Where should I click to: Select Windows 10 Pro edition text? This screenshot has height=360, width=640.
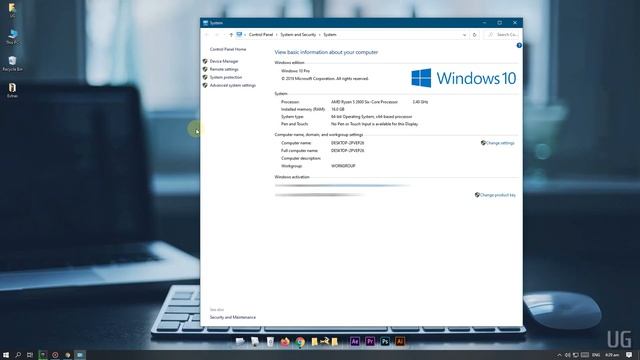[295, 71]
